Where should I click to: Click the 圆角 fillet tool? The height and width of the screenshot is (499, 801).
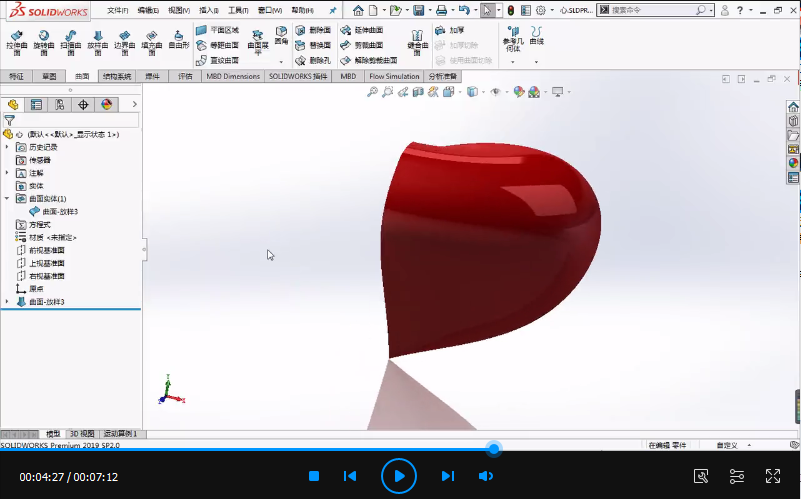281,36
